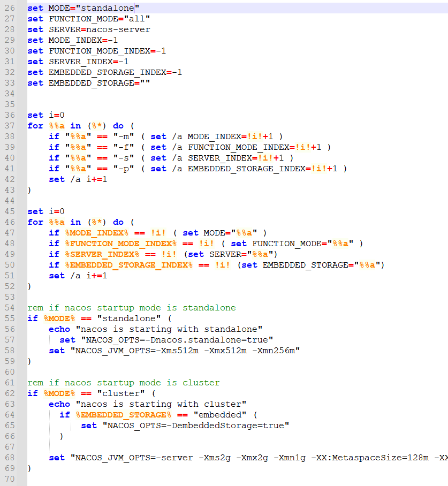Click the standalone rem comment on line 54
448x486 pixels.
[131, 308]
